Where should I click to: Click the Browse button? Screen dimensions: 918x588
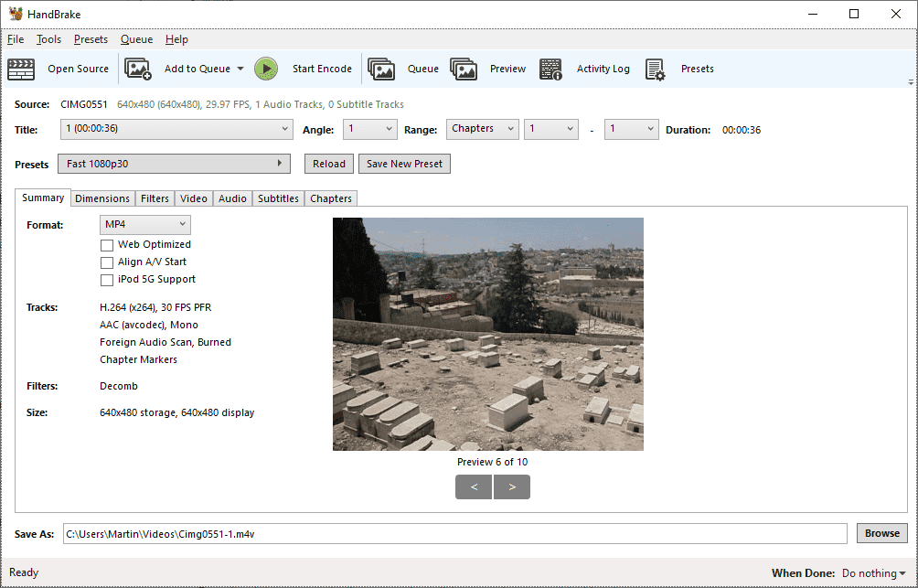point(882,533)
